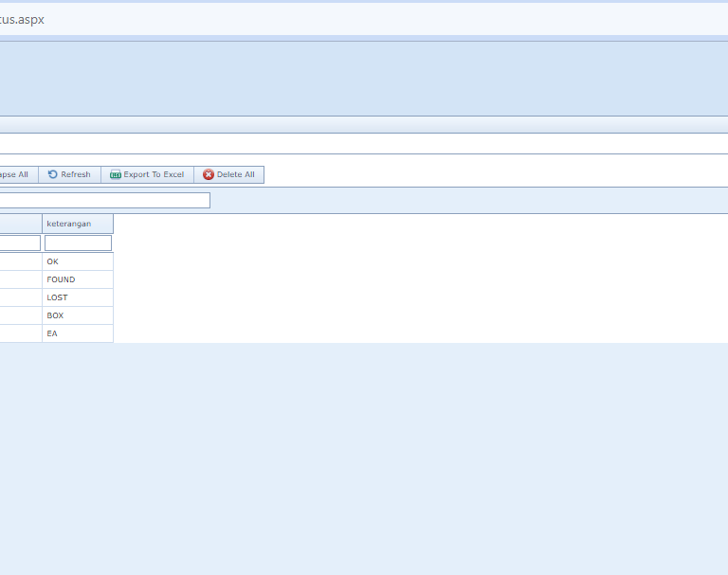728x575 pixels.
Task: Click the Export To Excel spreadsheet icon
Action: 115,174
